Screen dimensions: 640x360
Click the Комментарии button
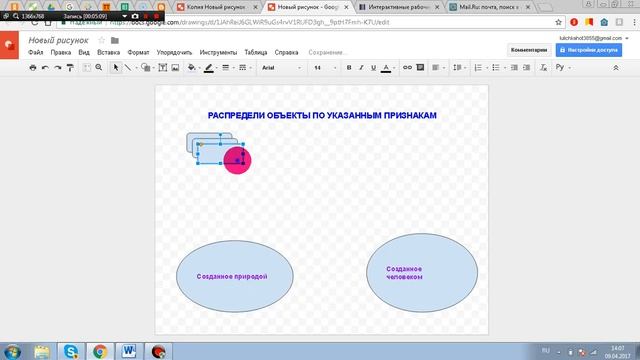[529, 50]
